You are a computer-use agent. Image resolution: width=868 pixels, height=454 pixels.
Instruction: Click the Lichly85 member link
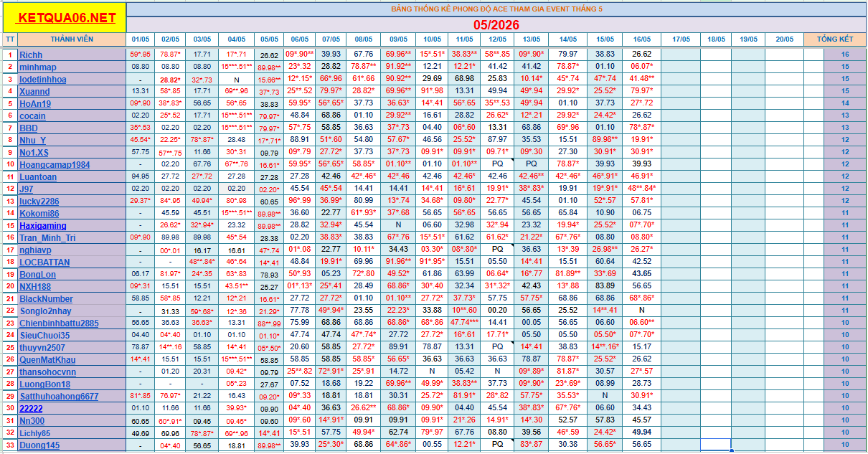(x=35, y=432)
